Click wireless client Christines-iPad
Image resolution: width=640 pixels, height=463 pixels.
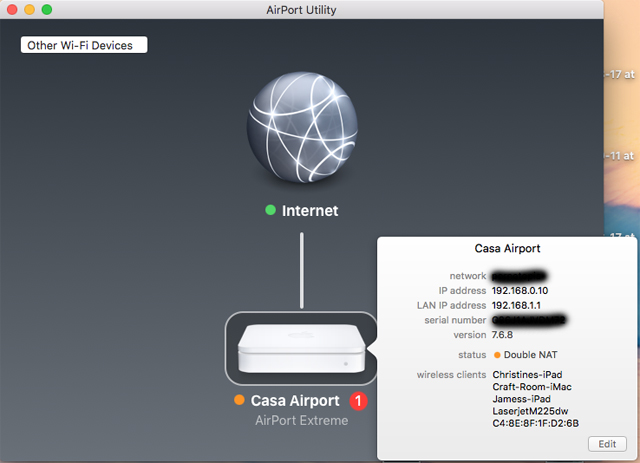(x=527, y=374)
